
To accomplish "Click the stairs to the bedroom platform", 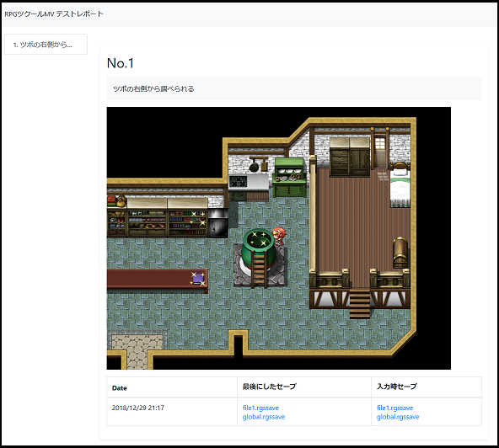I will click(x=360, y=304).
